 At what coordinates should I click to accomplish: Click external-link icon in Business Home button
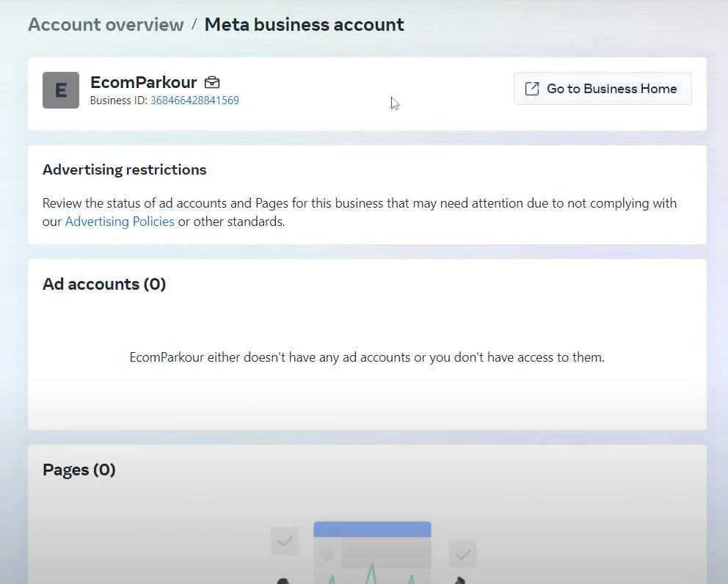[532, 89]
